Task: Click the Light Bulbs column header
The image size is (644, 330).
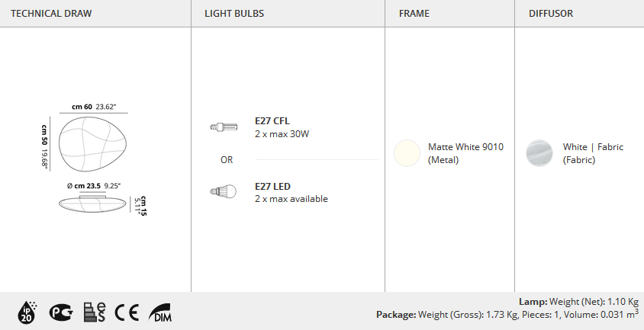Action: pyautogui.click(x=234, y=14)
